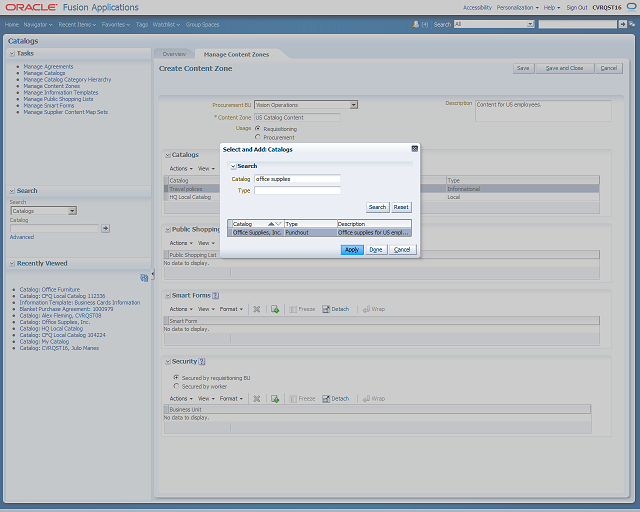This screenshot has height=512, width=640.
Task: Collapse the Search section in the dialog
Action: tap(233, 166)
